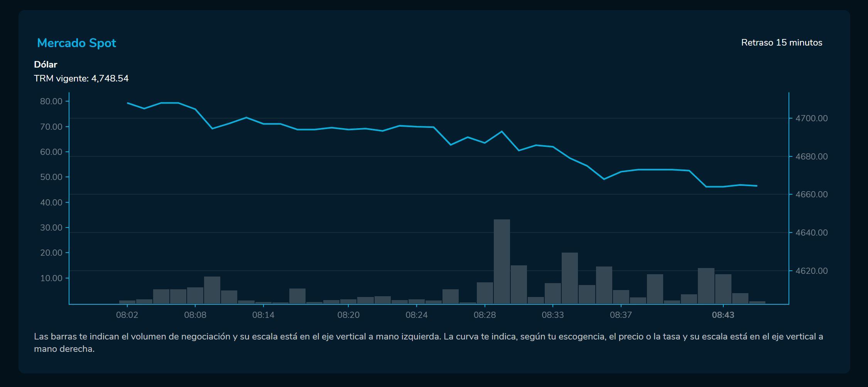Click the 08:37 time axis label

(621, 315)
